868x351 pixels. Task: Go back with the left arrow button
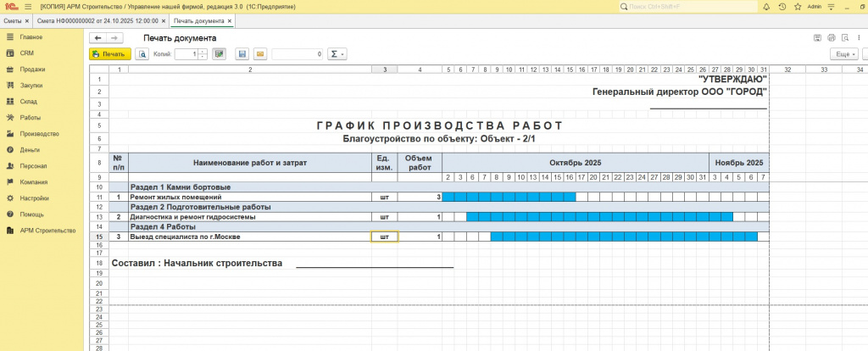click(x=98, y=37)
